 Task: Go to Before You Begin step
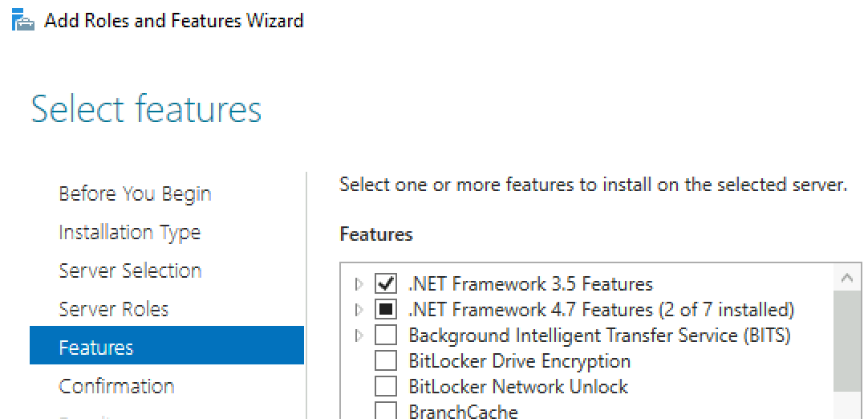pos(135,194)
